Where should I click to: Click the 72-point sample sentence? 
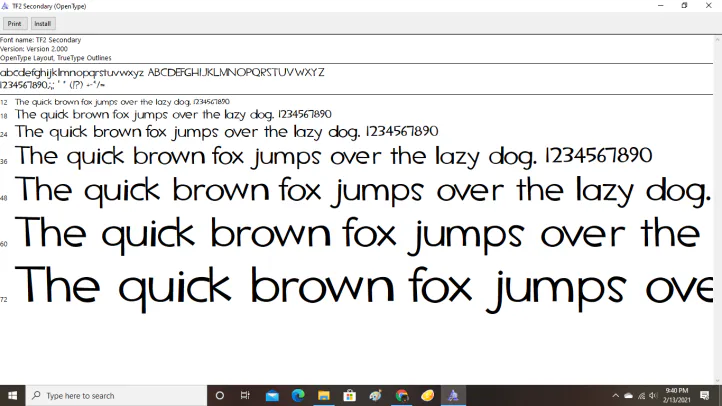click(x=364, y=288)
